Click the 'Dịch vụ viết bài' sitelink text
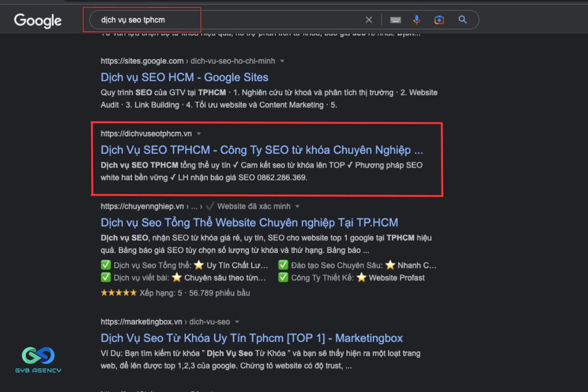The height and width of the screenshot is (392, 588). coord(142,278)
